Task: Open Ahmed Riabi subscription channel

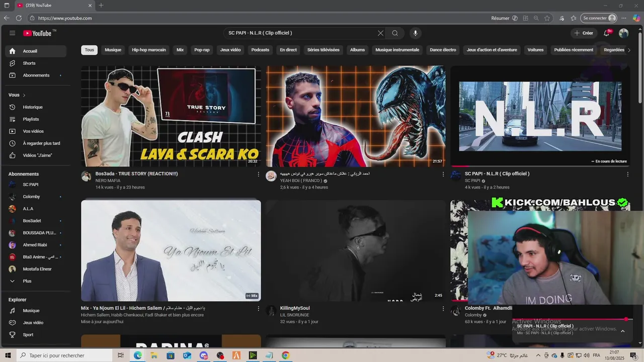Action: click(x=35, y=245)
